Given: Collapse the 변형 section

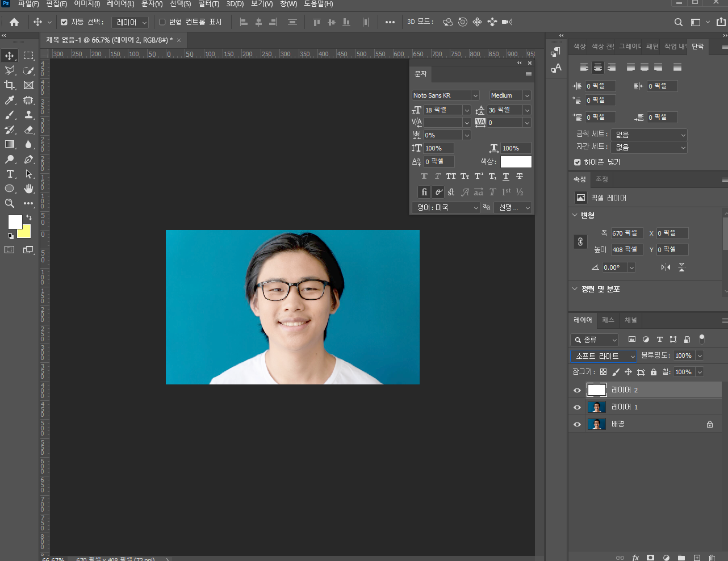Looking at the screenshot, I should (x=575, y=215).
